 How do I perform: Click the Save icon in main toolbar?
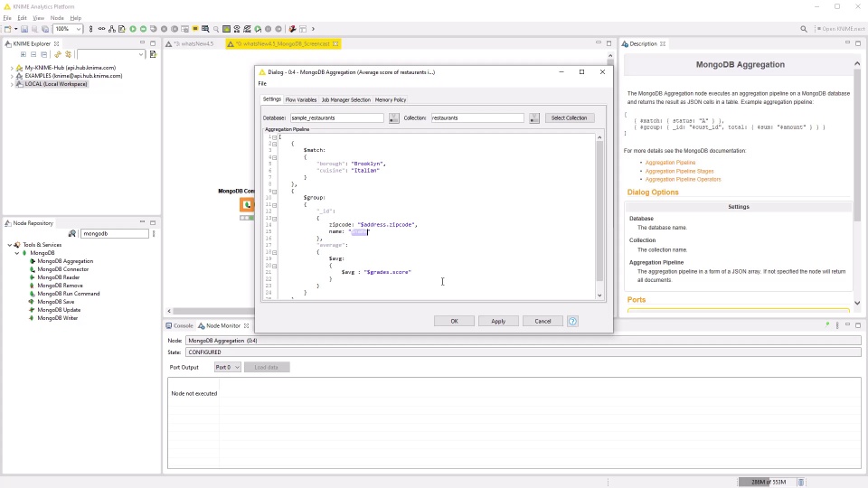(x=24, y=29)
